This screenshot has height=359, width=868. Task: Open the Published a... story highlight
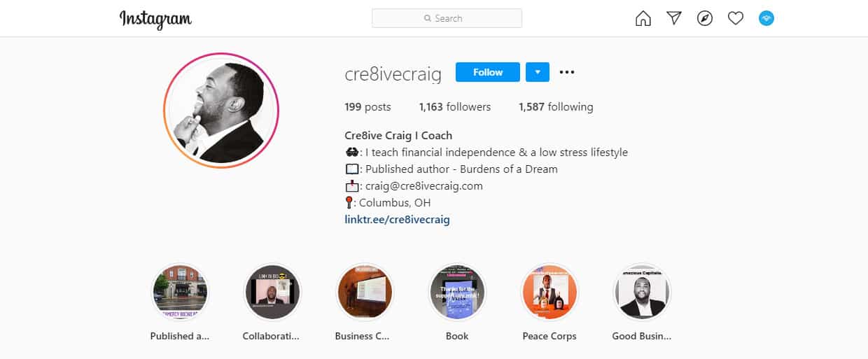click(x=180, y=293)
